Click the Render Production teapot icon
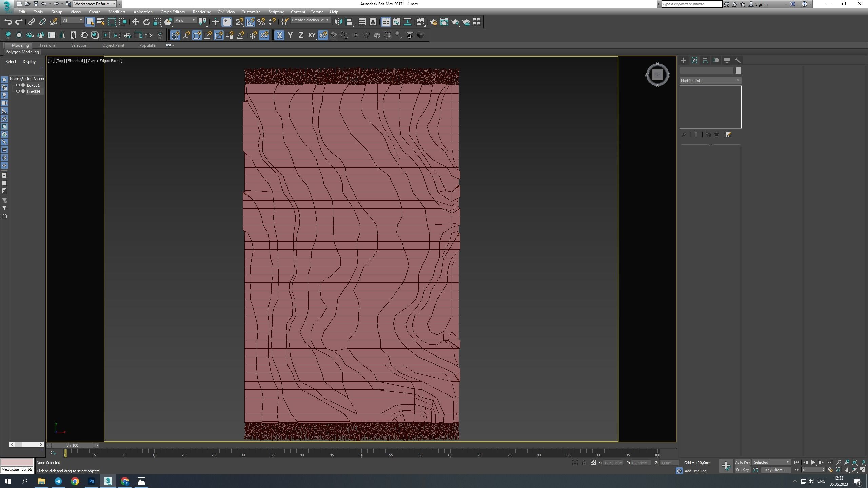The image size is (868, 488). pyautogui.click(x=455, y=22)
